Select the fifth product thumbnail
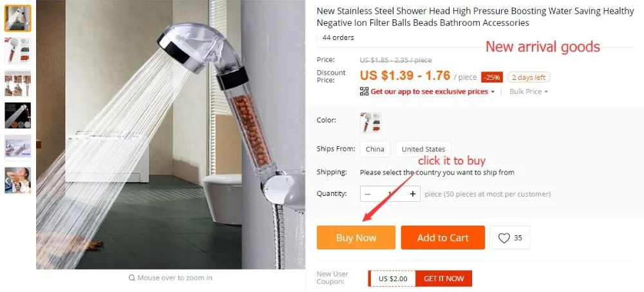The height and width of the screenshot is (292, 644). (17, 148)
